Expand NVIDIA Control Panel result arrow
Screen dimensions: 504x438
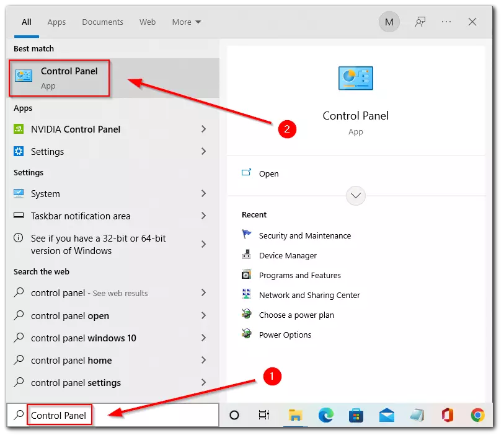click(203, 129)
